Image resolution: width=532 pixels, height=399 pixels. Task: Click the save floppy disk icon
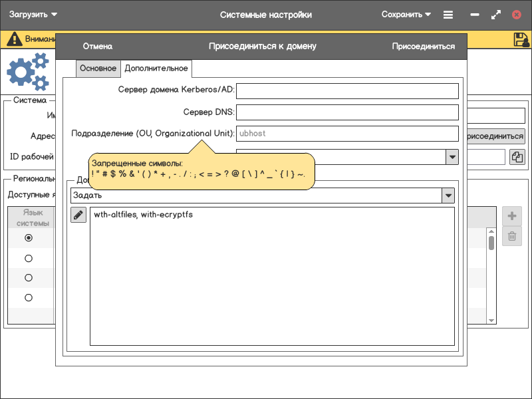(521, 39)
